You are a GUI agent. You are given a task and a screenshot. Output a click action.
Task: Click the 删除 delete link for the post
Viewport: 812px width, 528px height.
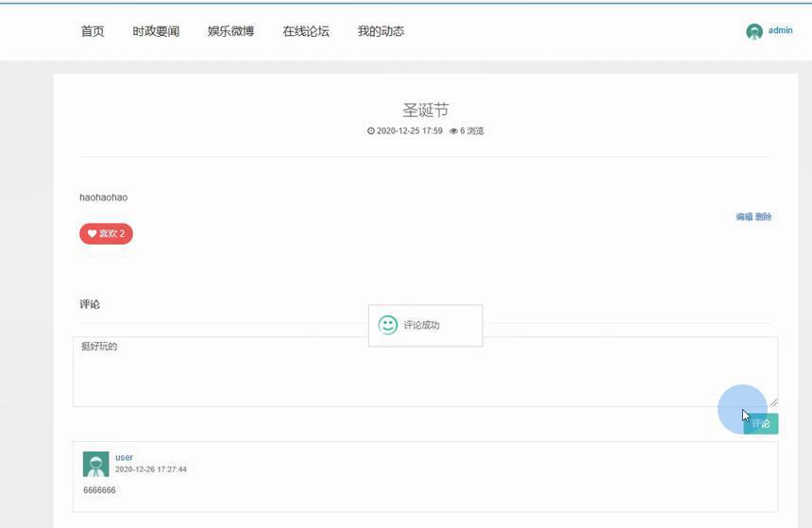(763, 216)
